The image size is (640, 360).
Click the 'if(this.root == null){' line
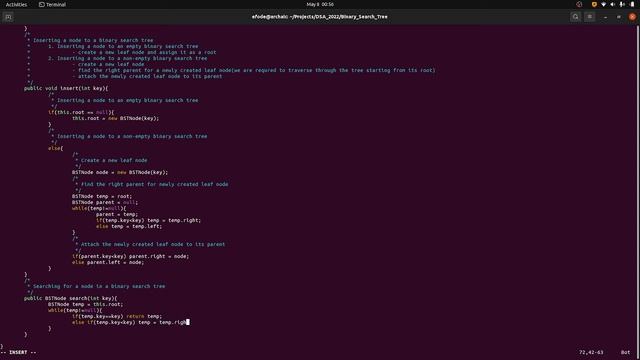[81, 112]
